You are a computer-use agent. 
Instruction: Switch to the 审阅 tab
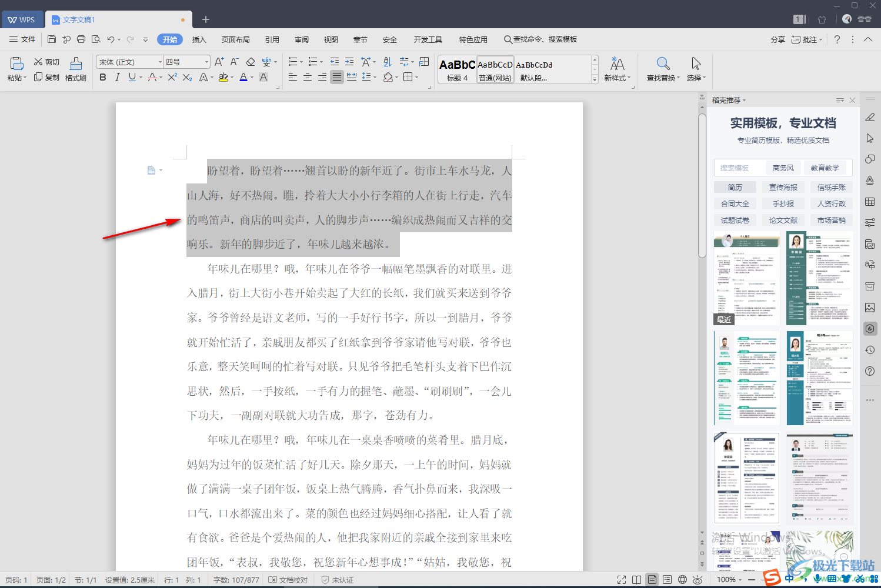(x=302, y=39)
